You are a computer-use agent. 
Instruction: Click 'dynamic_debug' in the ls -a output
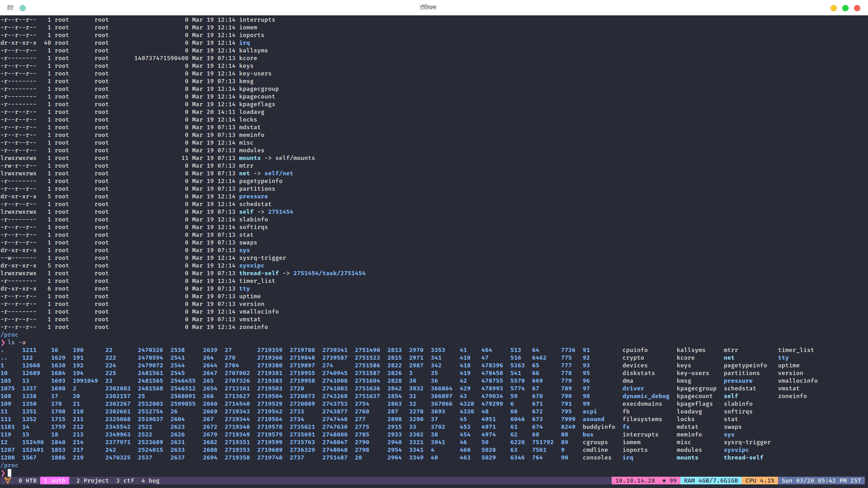click(x=646, y=396)
